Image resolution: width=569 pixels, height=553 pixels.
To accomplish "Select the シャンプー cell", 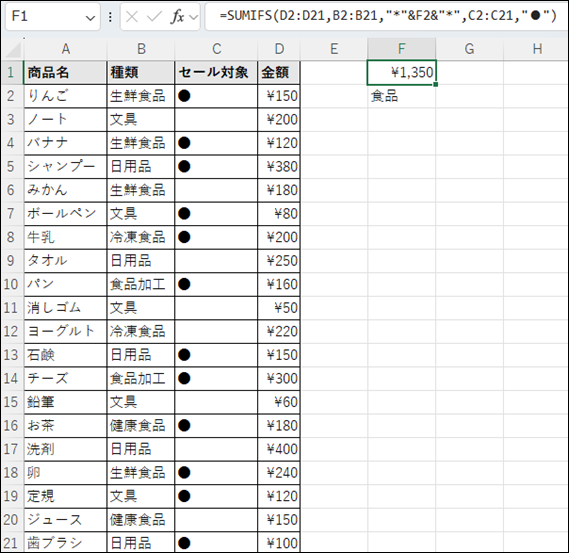I will [65, 167].
